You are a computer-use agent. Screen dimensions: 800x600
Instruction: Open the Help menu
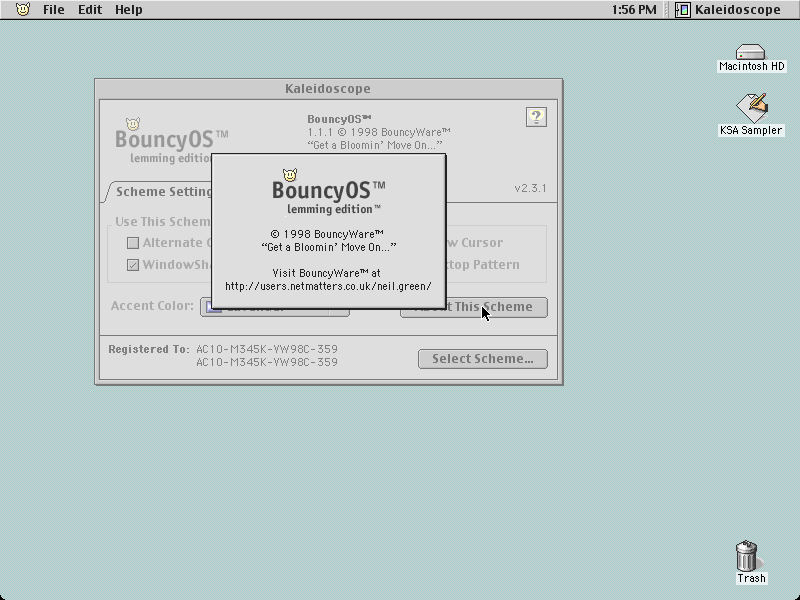click(x=129, y=10)
